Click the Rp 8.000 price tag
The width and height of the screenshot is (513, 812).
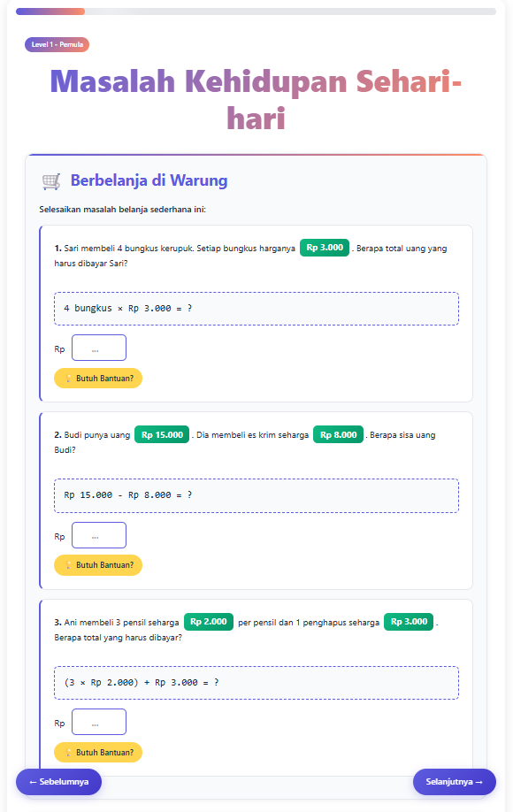[338, 434]
